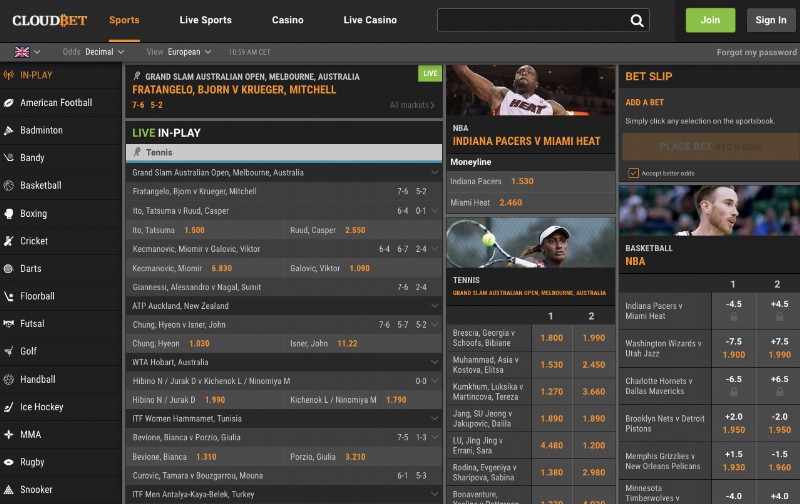
Task: Click the search magnifier icon
Action: click(636, 20)
